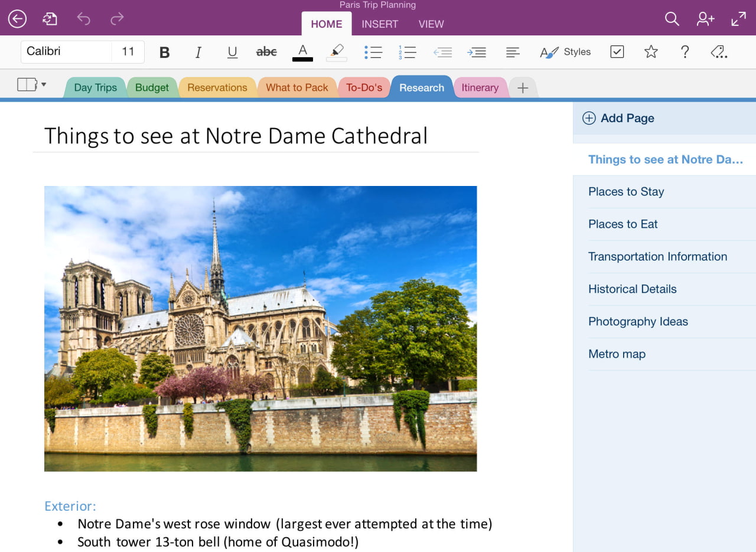Select the highlighter pen tool
Screen dimensions: 756x552
click(x=337, y=52)
